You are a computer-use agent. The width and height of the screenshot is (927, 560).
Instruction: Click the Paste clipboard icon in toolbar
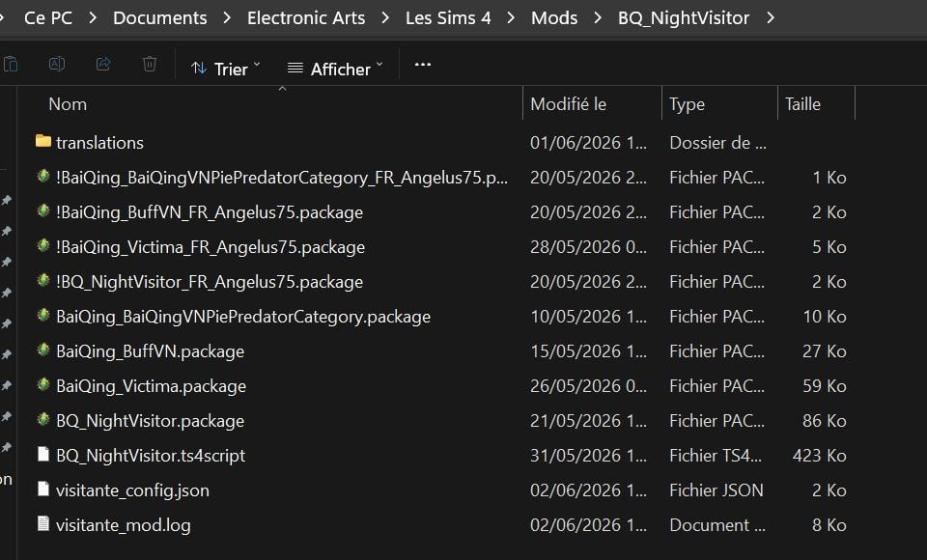pos(10,64)
